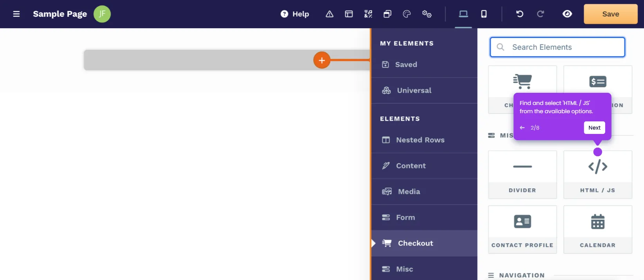Open the warnings triangle icon

coord(330,14)
